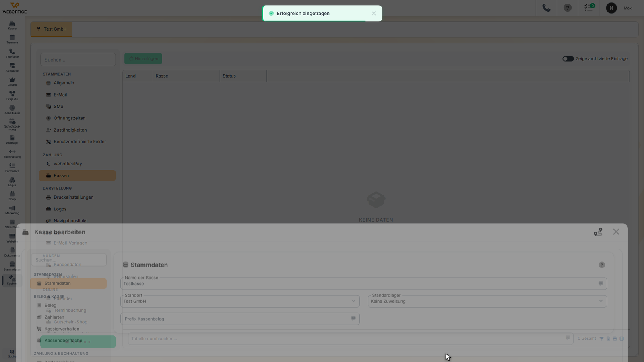This screenshot has width=644, height=362.
Task: Click the translation icon in the Prefix Kassenbeleg field
Action: [x=353, y=319]
